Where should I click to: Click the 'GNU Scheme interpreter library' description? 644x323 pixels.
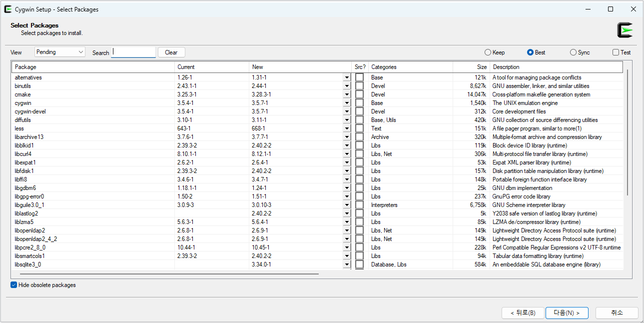pos(529,205)
